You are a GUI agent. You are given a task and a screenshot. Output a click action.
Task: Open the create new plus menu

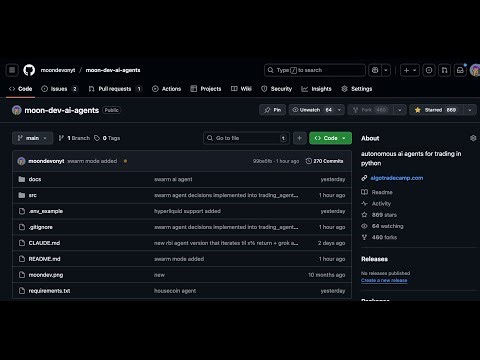410,70
